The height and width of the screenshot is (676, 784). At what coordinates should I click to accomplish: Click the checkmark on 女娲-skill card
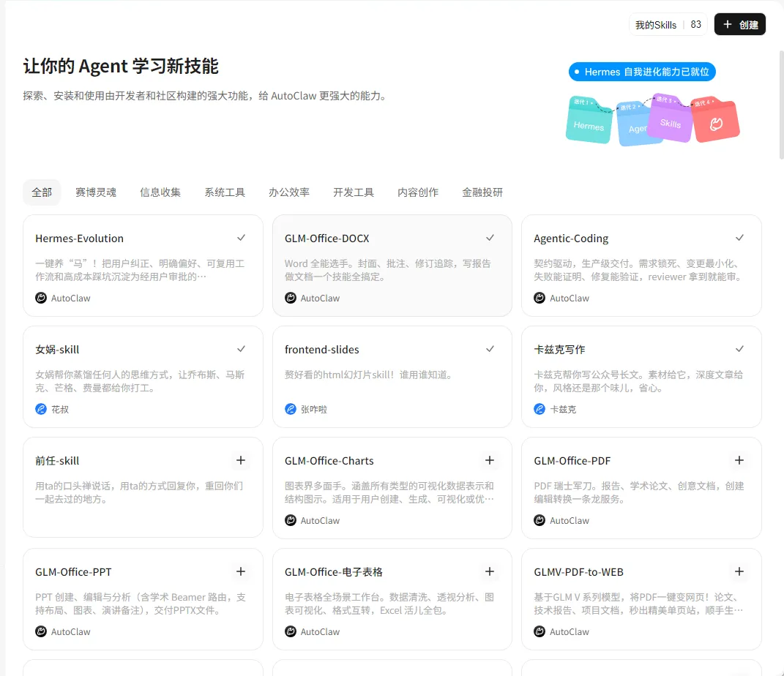(241, 349)
